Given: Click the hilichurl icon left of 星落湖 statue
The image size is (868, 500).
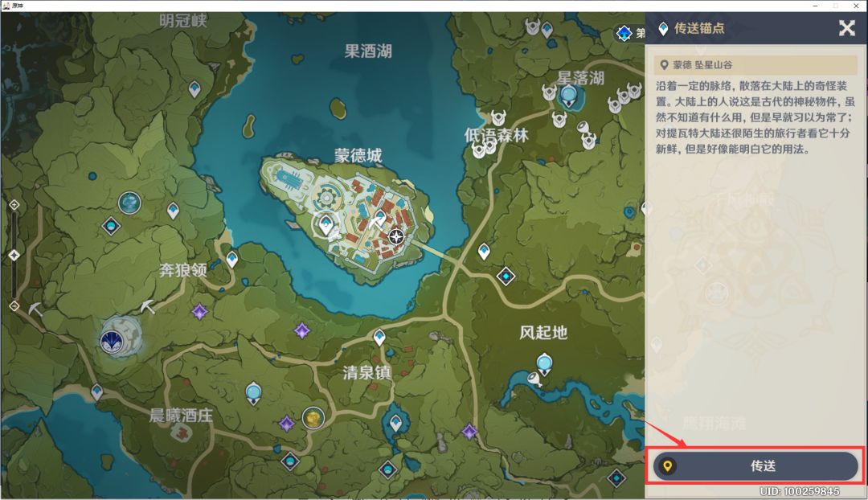Looking at the screenshot, I should [x=549, y=92].
